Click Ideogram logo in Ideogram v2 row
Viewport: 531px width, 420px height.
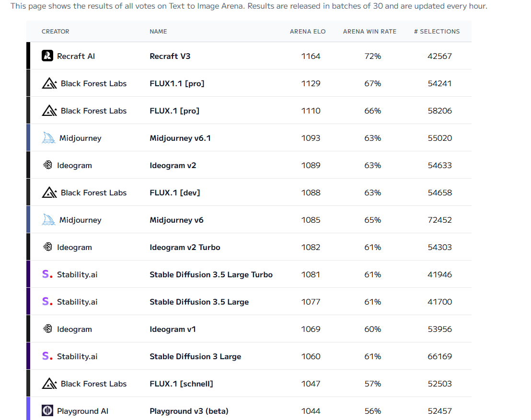(x=47, y=165)
